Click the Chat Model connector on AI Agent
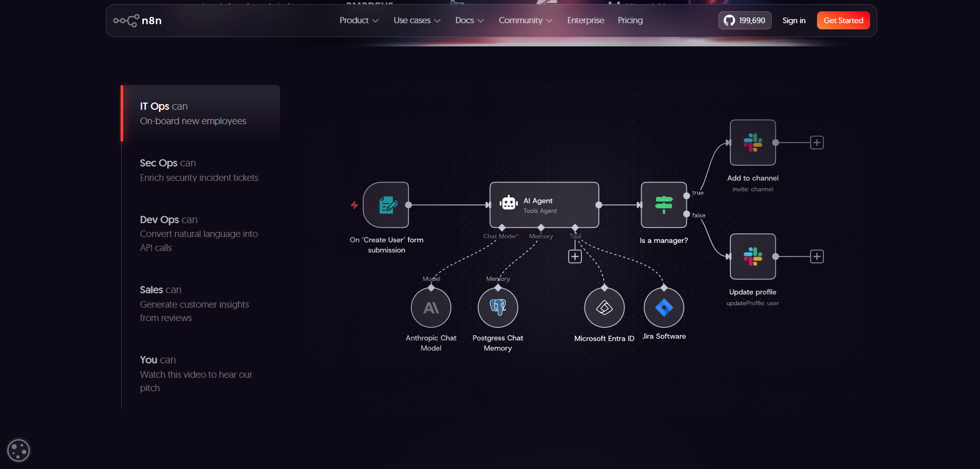980x469 pixels. (x=502, y=227)
